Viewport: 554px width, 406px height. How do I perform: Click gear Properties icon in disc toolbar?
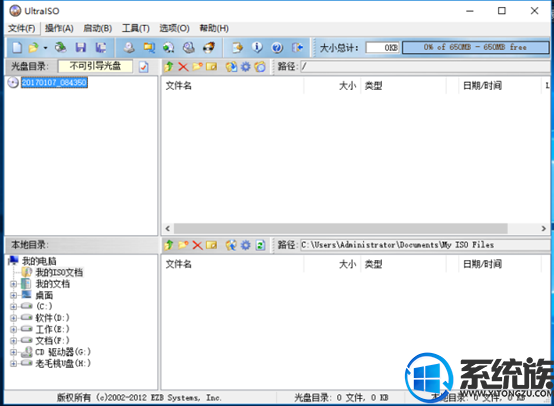click(x=246, y=66)
